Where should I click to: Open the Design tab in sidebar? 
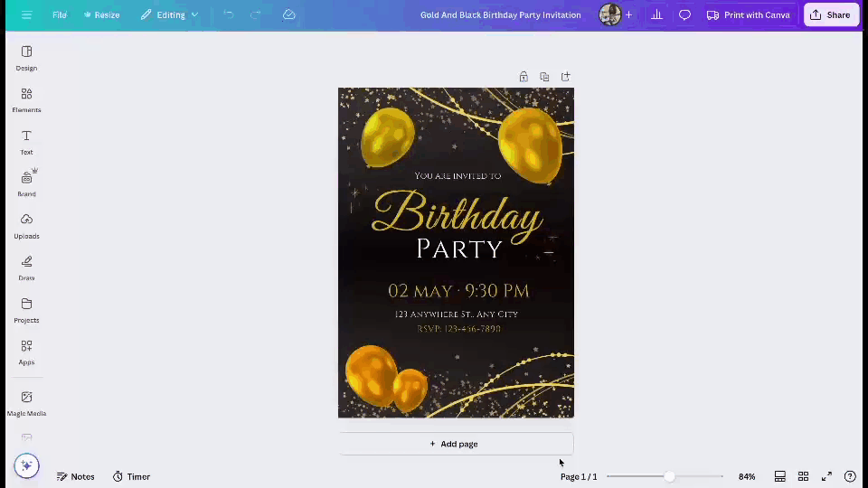click(26, 58)
